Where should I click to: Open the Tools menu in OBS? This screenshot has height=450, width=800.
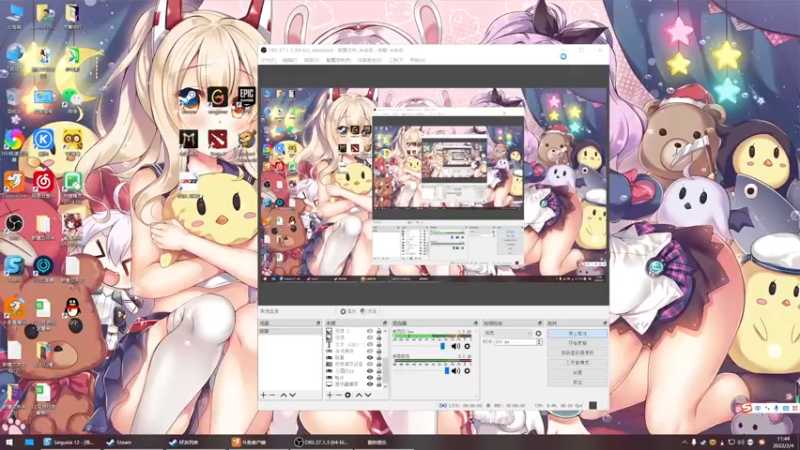pos(396,60)
